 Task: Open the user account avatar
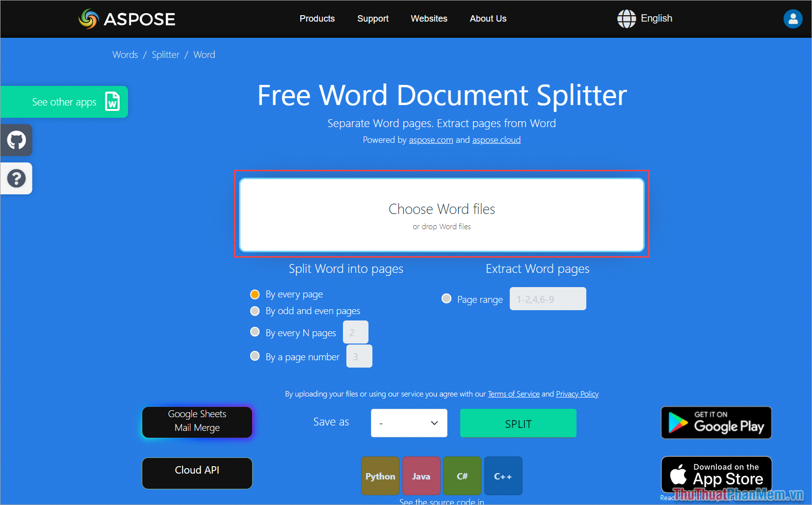793,19
